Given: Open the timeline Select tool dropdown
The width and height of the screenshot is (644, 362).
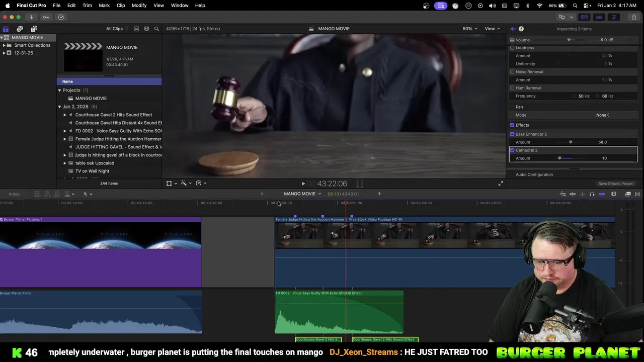Looking at the screenshot, I should click(x=88, y=194).
